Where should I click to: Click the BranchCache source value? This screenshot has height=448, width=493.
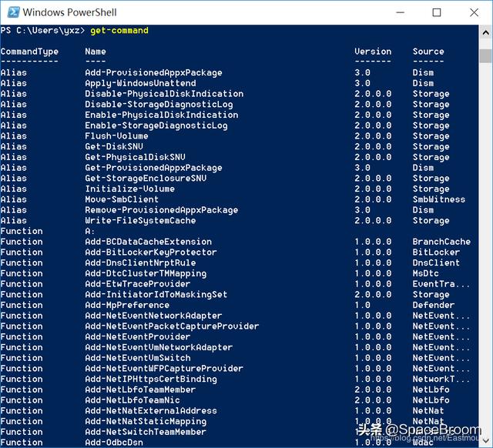(441, 242)
